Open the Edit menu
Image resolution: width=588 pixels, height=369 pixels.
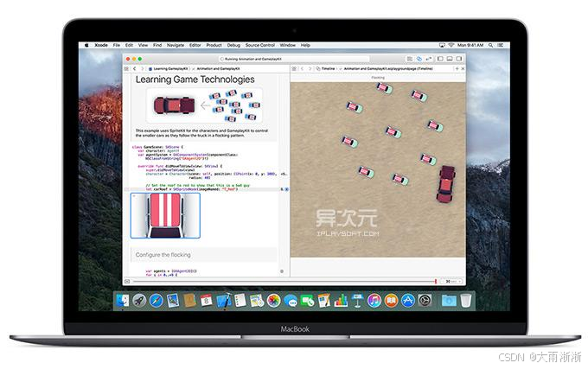pos(129,45)
